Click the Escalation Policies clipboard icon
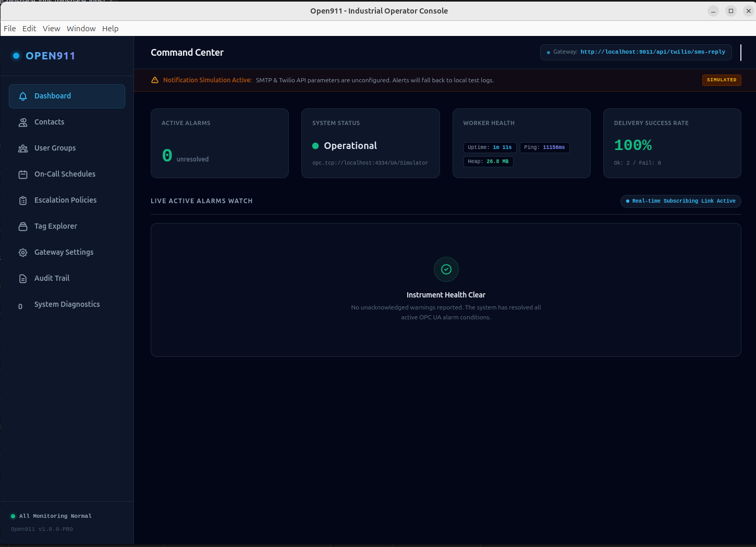 (x=23, y=201)
